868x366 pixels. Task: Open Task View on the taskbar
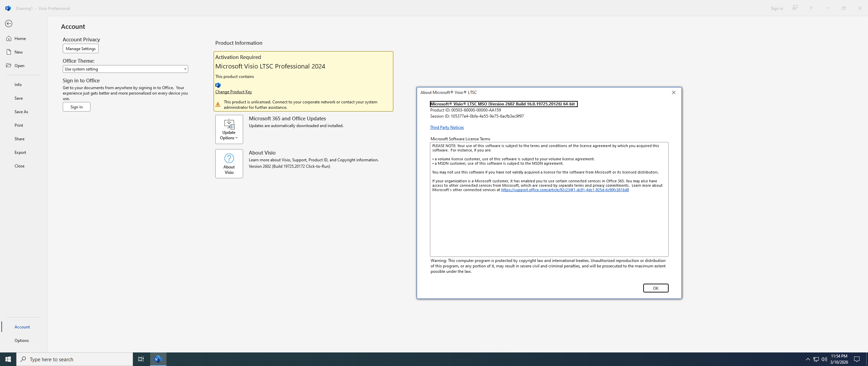click(x=141, y=359)
